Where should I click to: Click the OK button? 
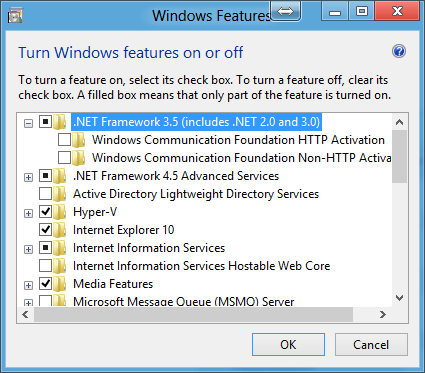288,344
